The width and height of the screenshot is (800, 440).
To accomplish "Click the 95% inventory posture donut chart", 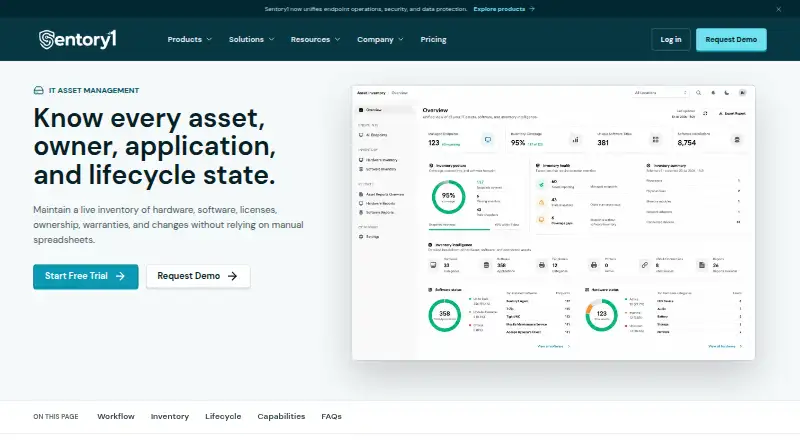I will point(448,197).
